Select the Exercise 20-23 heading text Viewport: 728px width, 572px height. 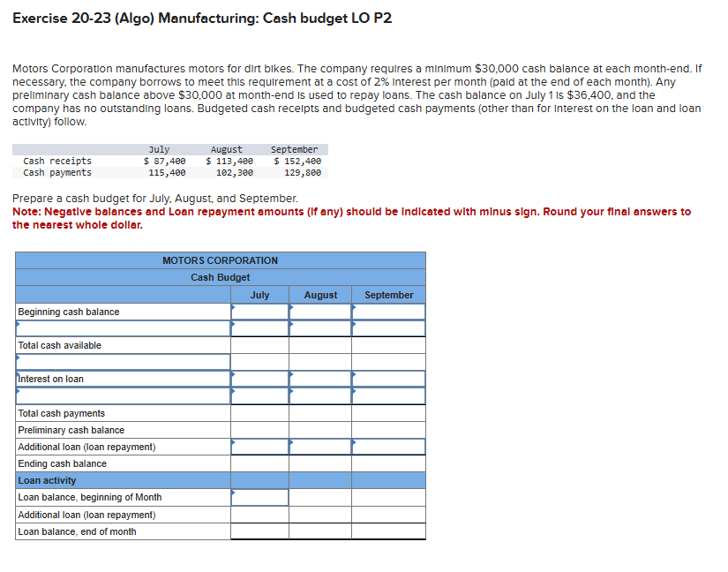pos(202,19)
